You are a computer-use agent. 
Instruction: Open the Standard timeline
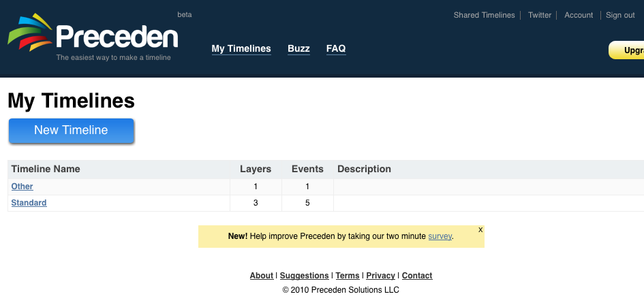click(29, 203)
